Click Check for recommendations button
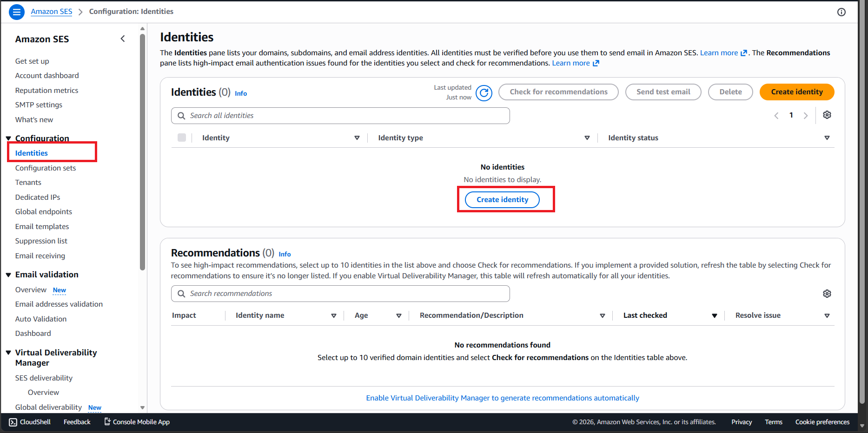This screenshot has height=433, width=868. point(558,92)
